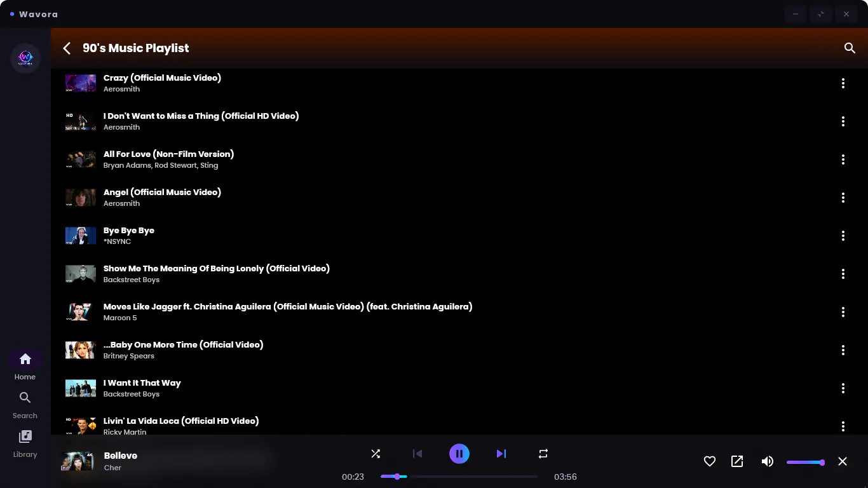Click the Believe album art in player
The image size is (868, 488).
tap(78, 461)
